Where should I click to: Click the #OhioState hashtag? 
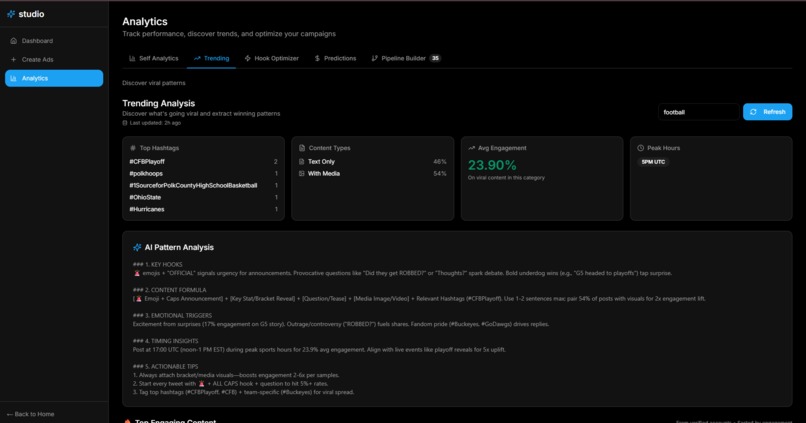145,197
